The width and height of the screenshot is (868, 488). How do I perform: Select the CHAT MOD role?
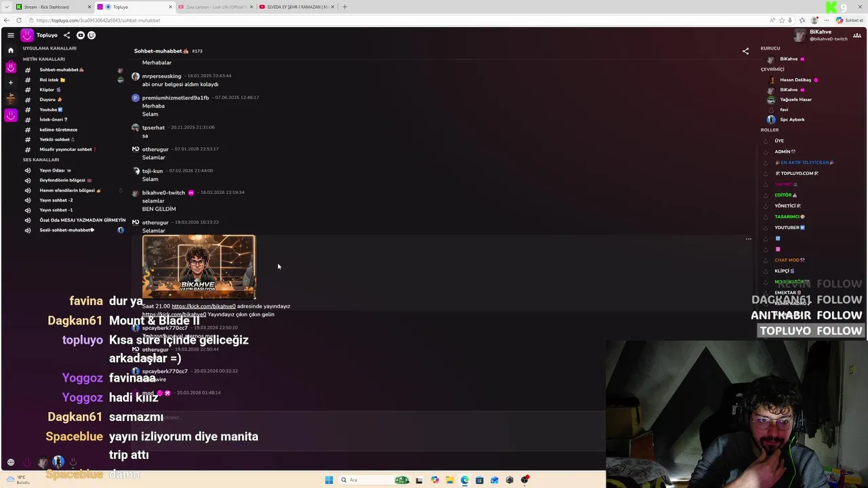(x=789, y=260)
